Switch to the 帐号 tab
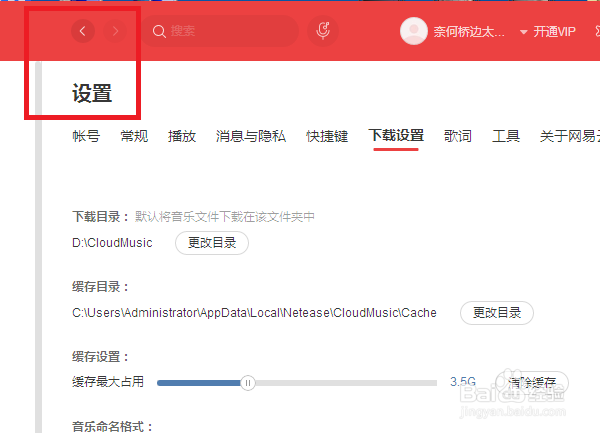This screenshot has height=433, width=600. [x=86, y=136]
